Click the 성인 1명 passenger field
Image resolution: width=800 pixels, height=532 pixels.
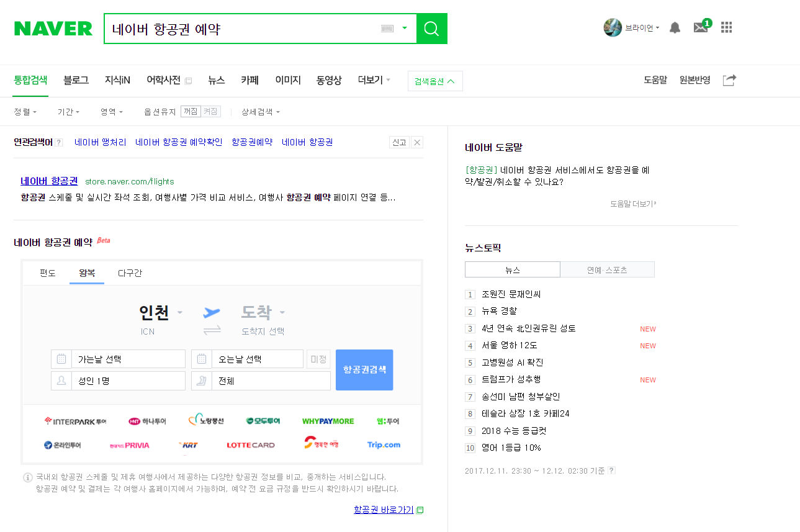click(x=128, y=381)
